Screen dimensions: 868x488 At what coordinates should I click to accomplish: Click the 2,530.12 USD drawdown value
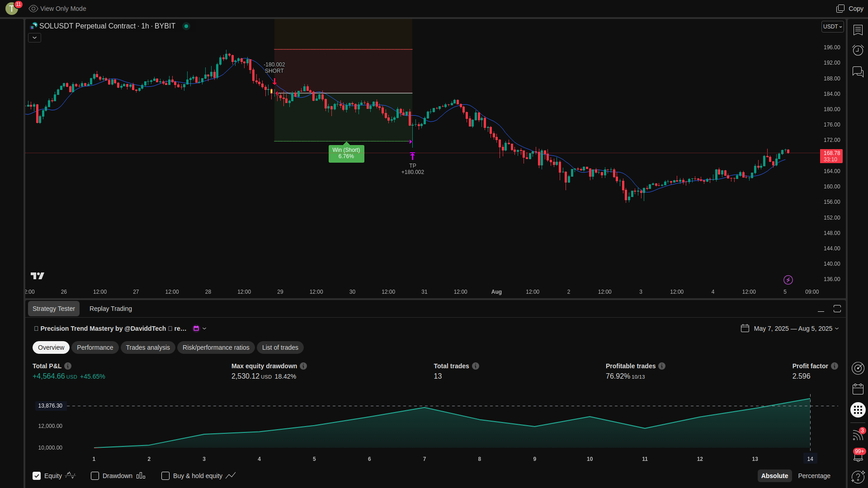point(252,376)
